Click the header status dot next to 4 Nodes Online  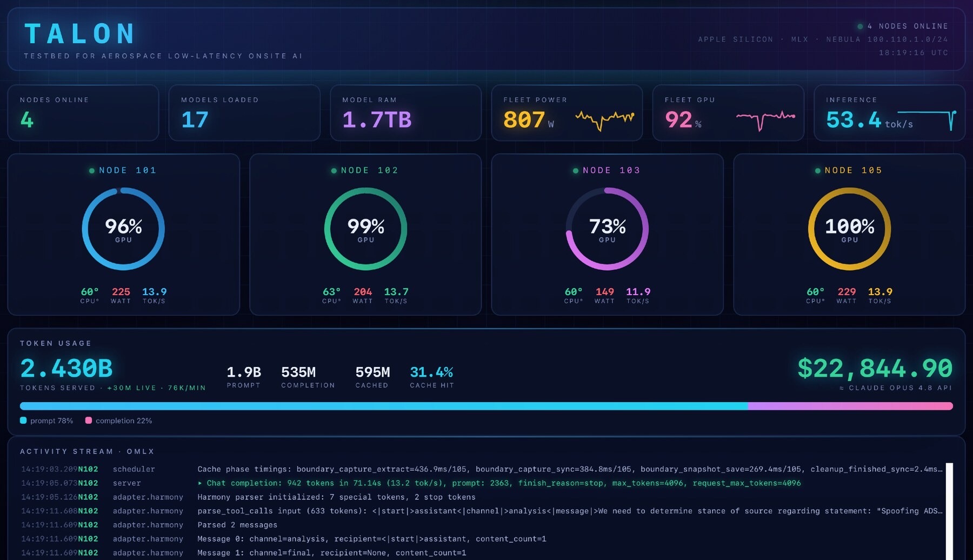point(860,26)
